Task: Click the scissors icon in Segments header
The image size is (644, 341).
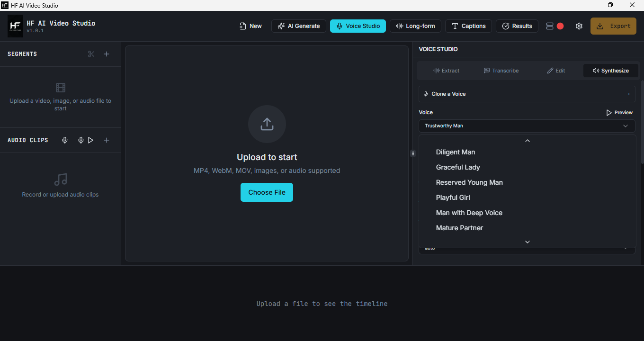Action: (x=91, y=54)
